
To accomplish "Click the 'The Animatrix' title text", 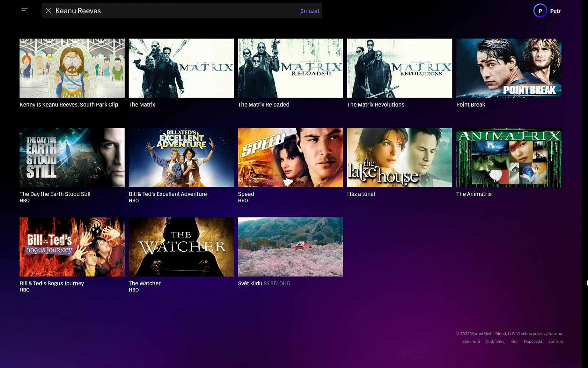I will pos(474,194).
